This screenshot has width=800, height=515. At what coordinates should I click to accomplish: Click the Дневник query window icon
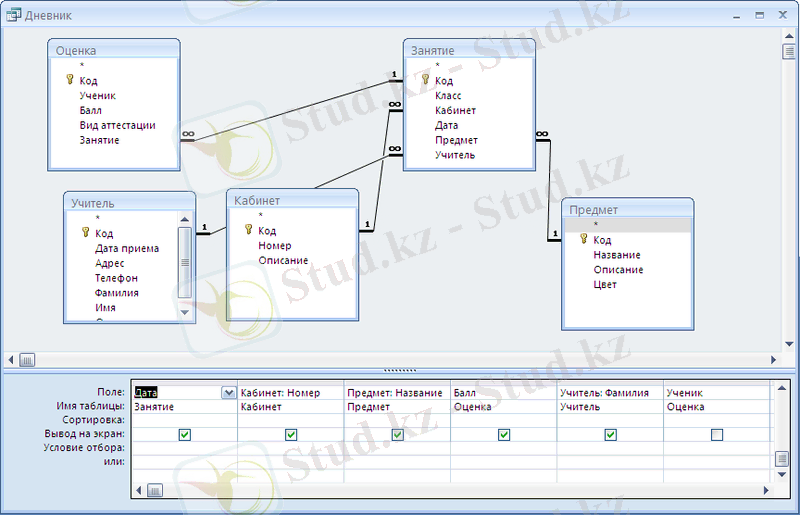(x=13, y=15)
